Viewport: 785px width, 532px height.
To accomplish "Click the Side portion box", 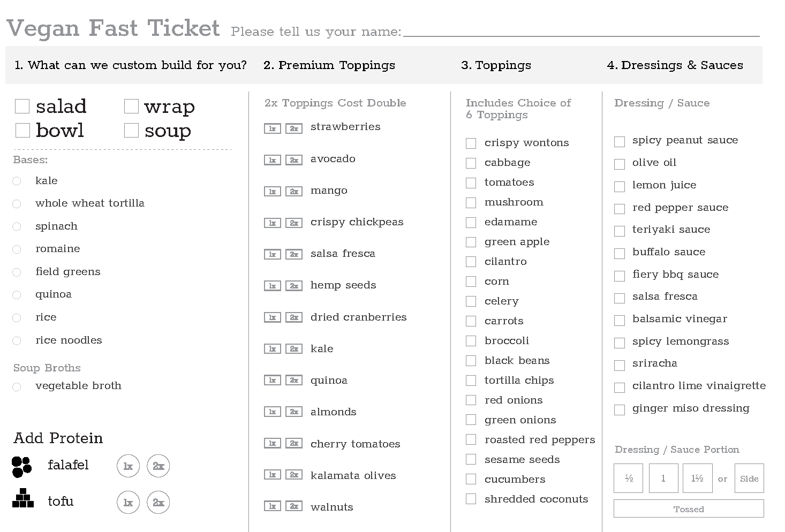I will pos(749,478).
